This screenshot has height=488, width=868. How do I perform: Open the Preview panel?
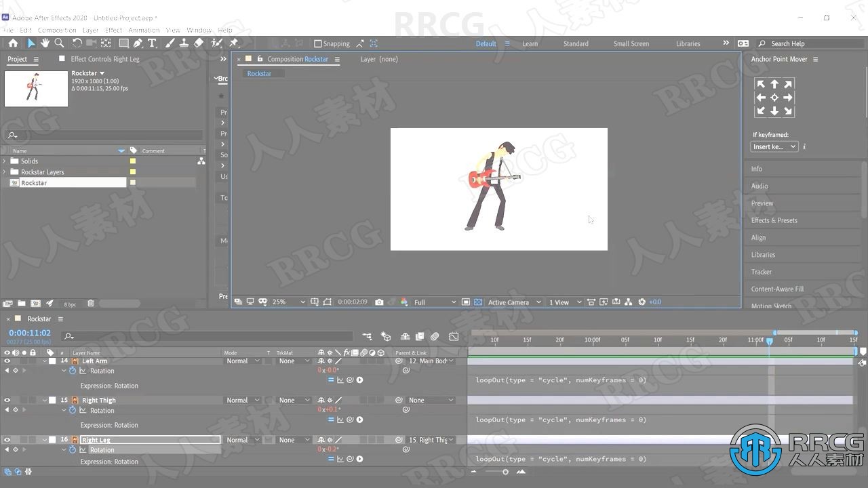point(762,203)
